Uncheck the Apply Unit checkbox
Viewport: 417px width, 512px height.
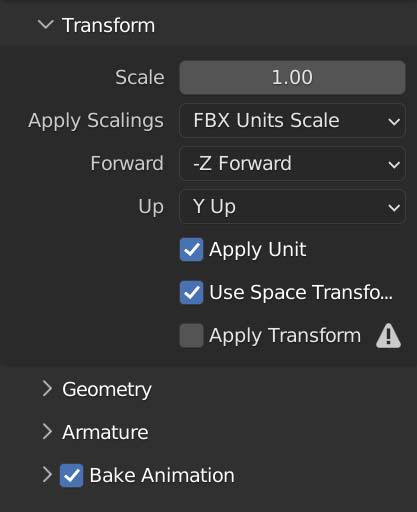pos(191,250)
